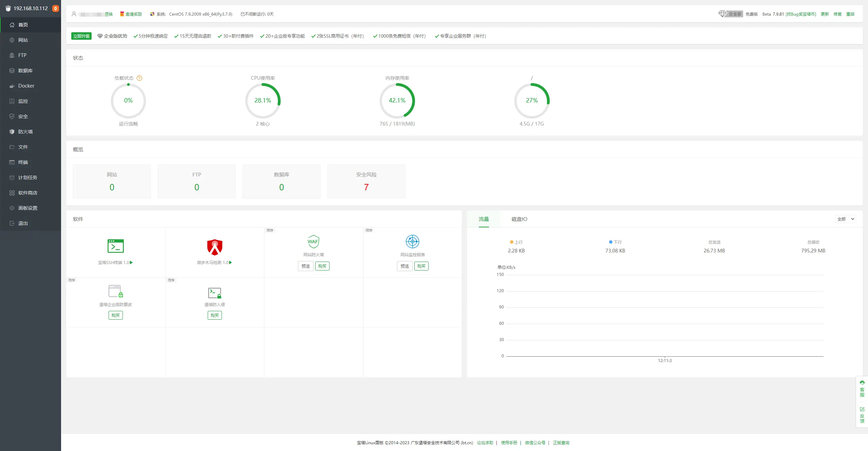Image resolution: width=868 pixels, height=451 pixels.
Task: Click the 网站监控报表 radar icon
Action: (x=412, y=242)
